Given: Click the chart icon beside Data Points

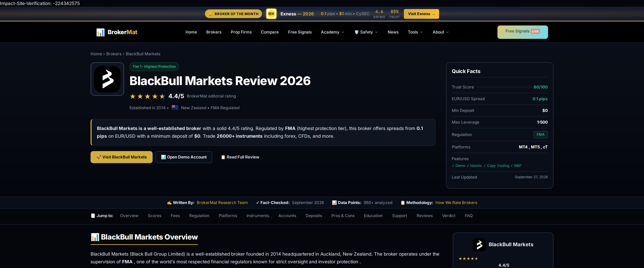Looking at the screenshot, I should point(334,203).
